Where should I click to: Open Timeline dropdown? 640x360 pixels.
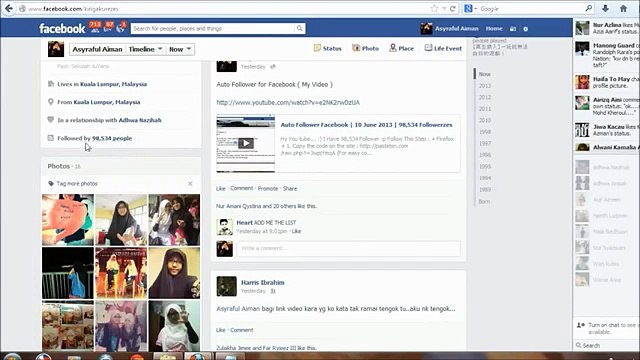pos(145,49)
